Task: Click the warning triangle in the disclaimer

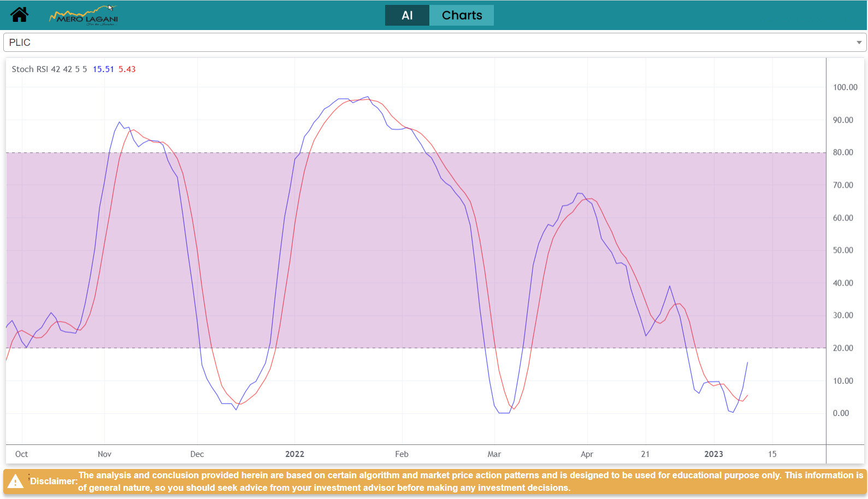Action: [x=15, y=482]
